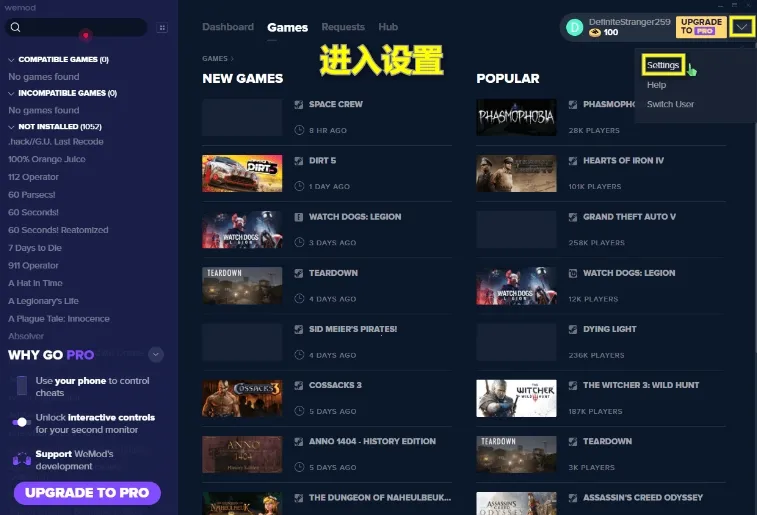Open 7 Days to Die in sidebar
Viewport: 757px width, 515px height.
pos(35,247)
